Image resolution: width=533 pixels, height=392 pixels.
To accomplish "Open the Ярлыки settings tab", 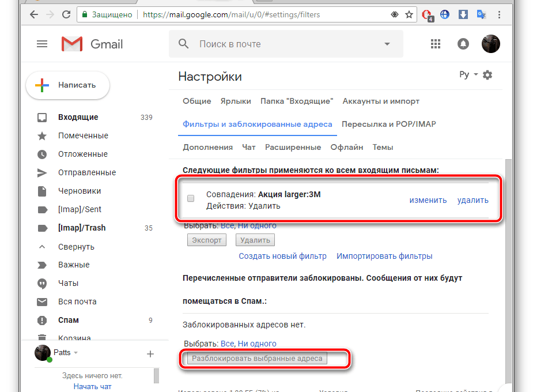I will (x=236, y=101).
